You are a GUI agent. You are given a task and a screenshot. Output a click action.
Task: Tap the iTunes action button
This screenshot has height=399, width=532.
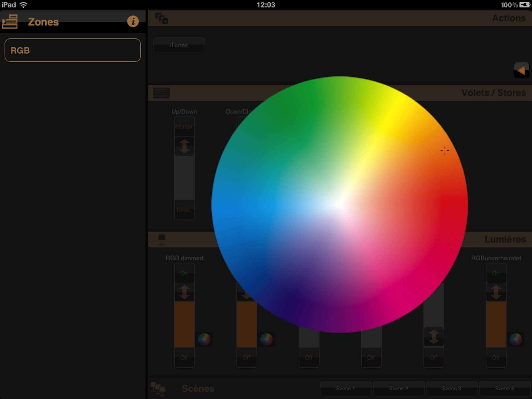point(179,45)
